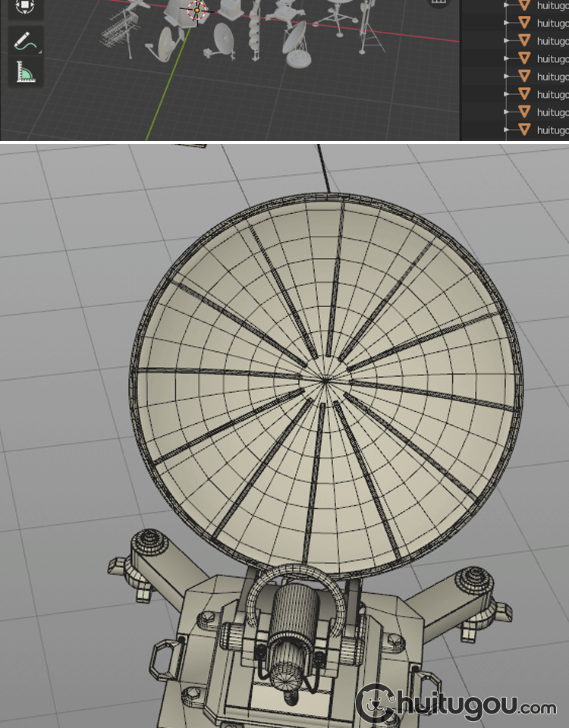Click the center hub of the large dish
The image size is (569, 728).
point(328,379)
